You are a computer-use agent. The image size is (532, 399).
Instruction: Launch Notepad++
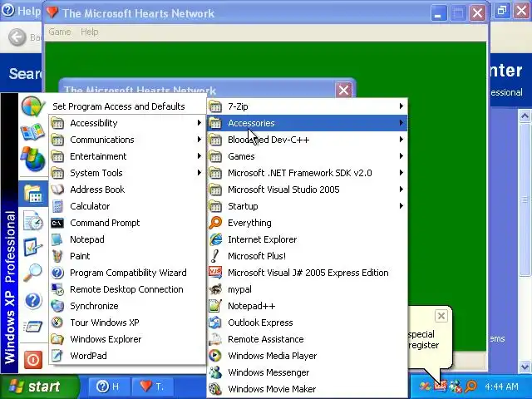click(x=307, y=306)
